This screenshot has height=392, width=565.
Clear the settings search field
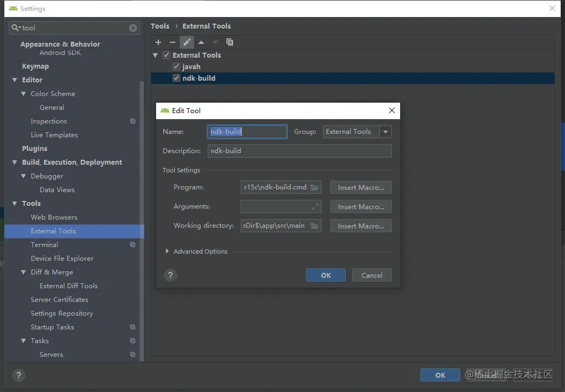tap(133, 27)
